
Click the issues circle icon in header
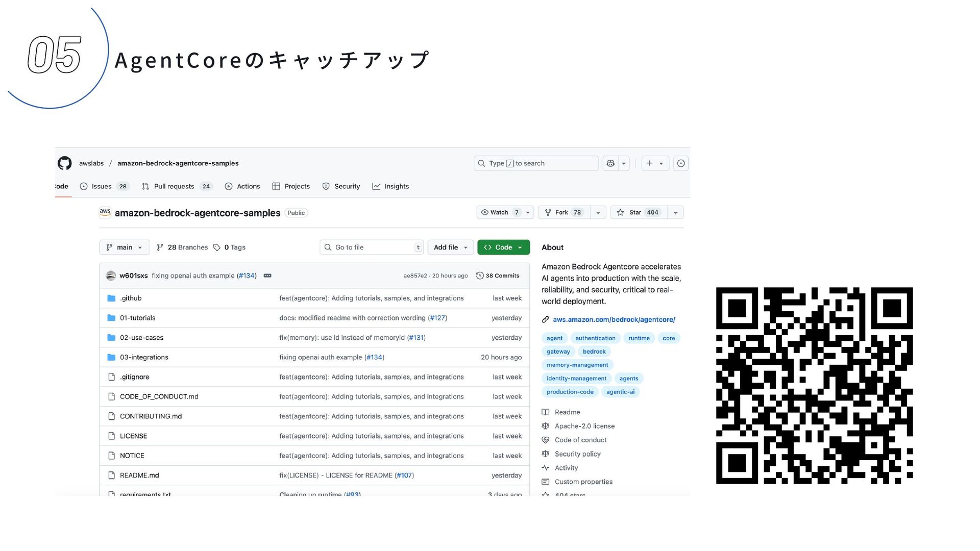(681, 163)
